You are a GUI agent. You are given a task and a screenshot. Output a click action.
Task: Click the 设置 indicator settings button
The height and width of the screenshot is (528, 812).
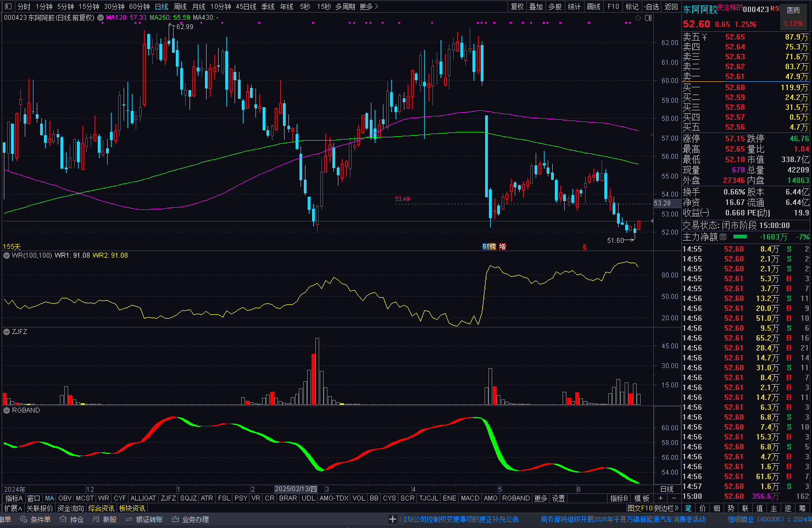click(559, 498)
